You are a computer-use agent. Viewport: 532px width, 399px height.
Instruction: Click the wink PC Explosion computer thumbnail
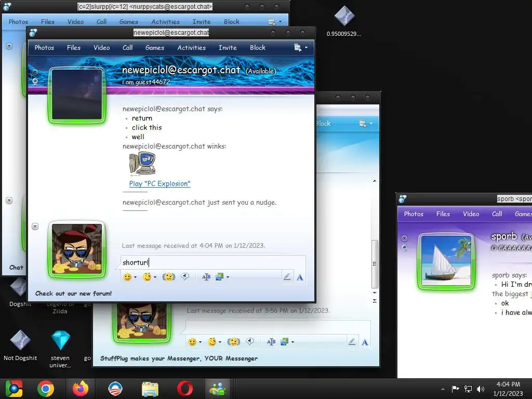click(142, 164)
